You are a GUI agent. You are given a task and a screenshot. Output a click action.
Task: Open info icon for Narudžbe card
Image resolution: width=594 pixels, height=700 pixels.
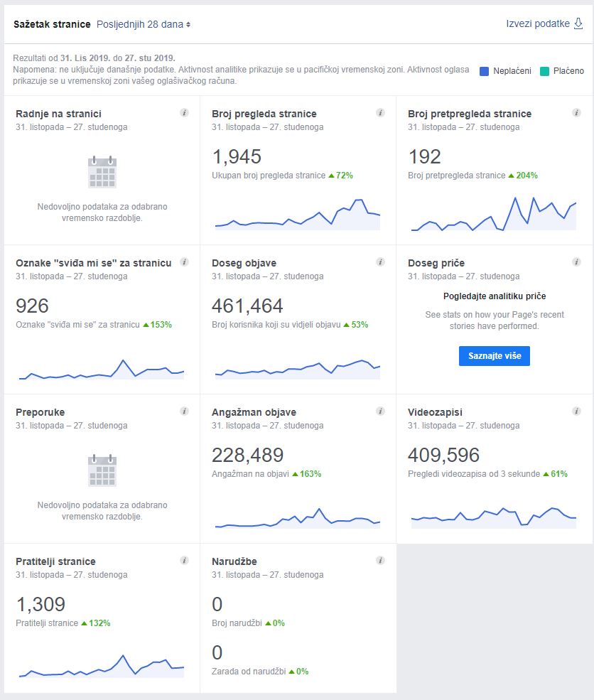tap(380, 560)
